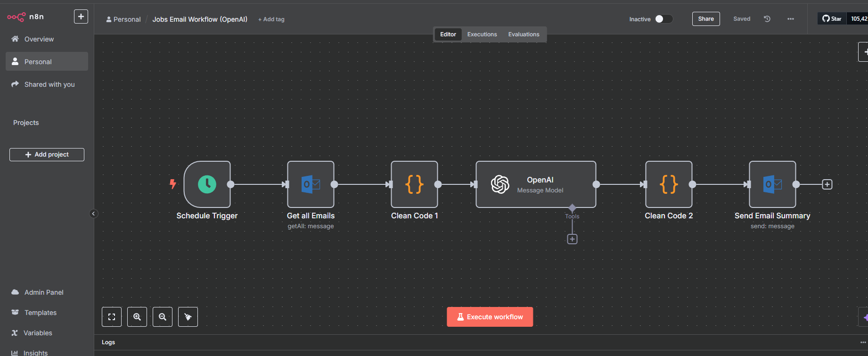Select the Schedule Trigger node
This screenshot has height=356, width=868.
coord(207,184)
